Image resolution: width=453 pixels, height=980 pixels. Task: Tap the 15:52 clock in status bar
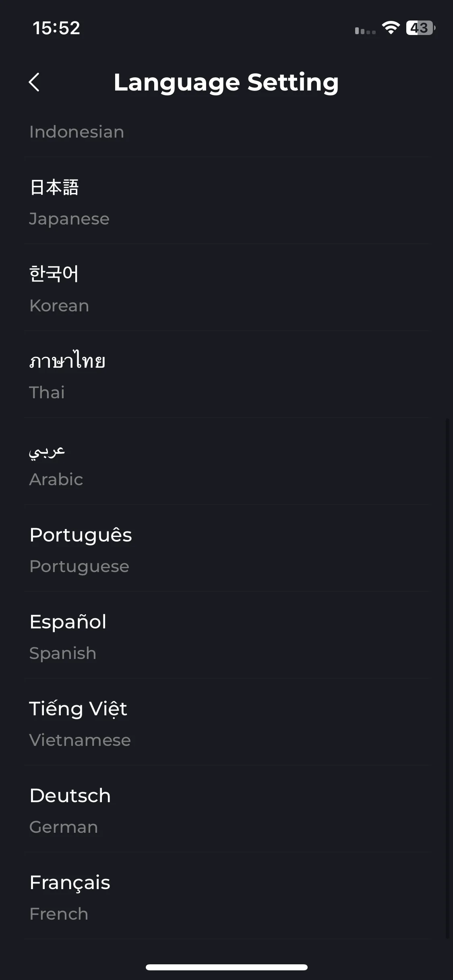(x=56, y=28)
